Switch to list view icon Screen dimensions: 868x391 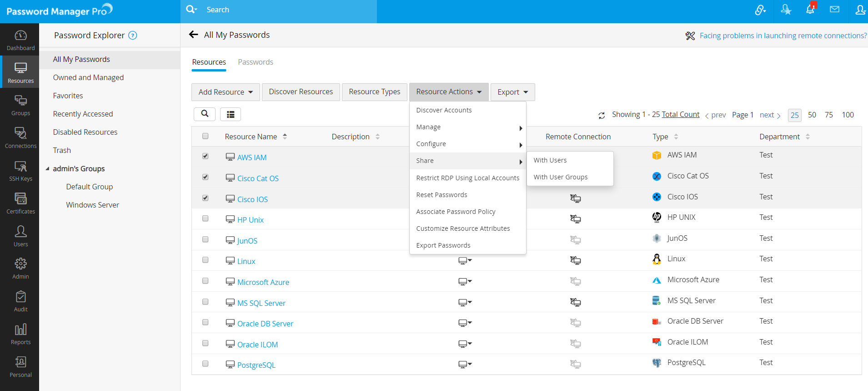231,114
